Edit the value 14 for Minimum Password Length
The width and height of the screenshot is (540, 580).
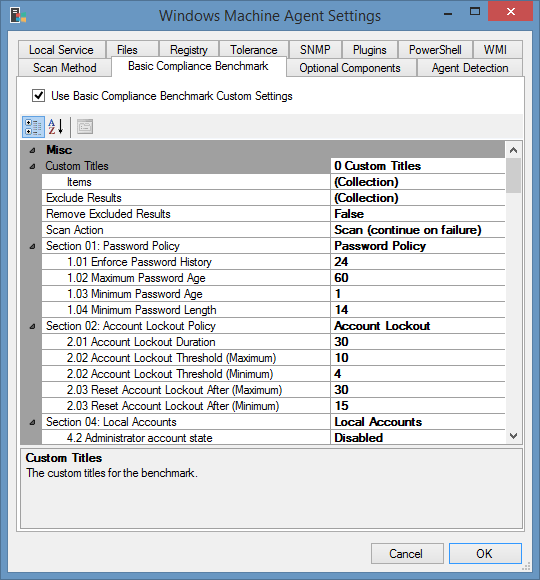pyautogui.click(x=418, y=310)
